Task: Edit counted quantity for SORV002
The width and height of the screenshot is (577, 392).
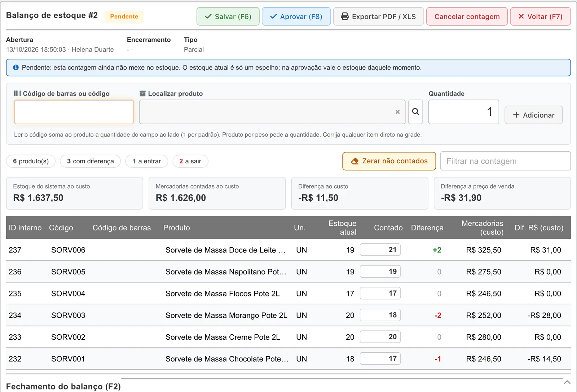Action: click(x=380, y=337)
